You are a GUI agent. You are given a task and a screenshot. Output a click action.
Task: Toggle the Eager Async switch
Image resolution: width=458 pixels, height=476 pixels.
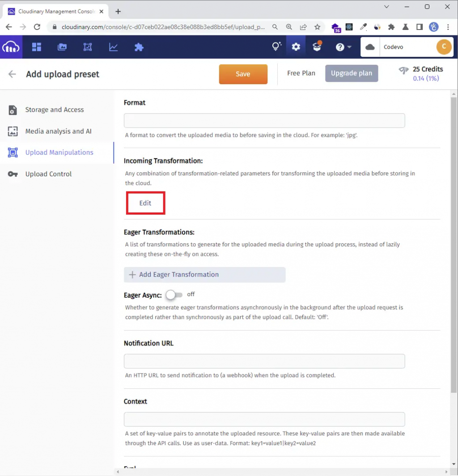[x=174, y=295]
